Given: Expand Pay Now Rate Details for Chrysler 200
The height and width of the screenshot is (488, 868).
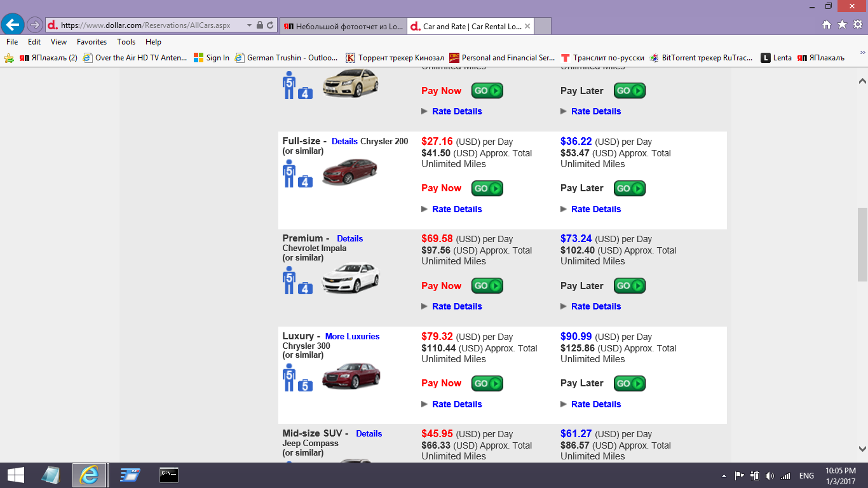Looking at the screenshot, I should [x=452, y=209].
